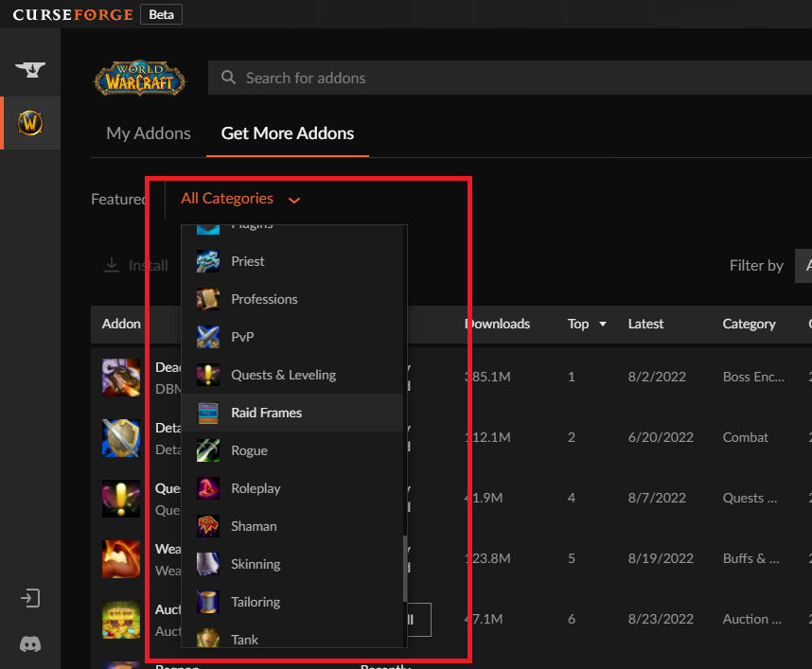
Task: Sort by the Downloads column header
Action: point(497,325)
